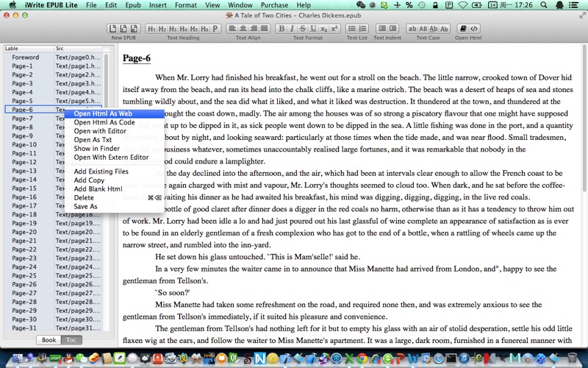Screen dimensions: 588x368
Task: Open Html as web book icon
Action: (463, 29)
